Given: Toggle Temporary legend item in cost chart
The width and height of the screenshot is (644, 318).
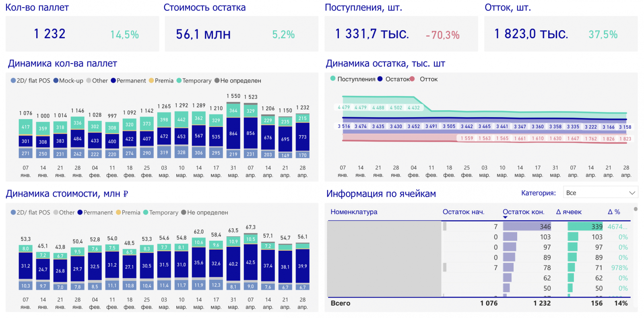Looking at the screenshot, I should pos(161,212).
